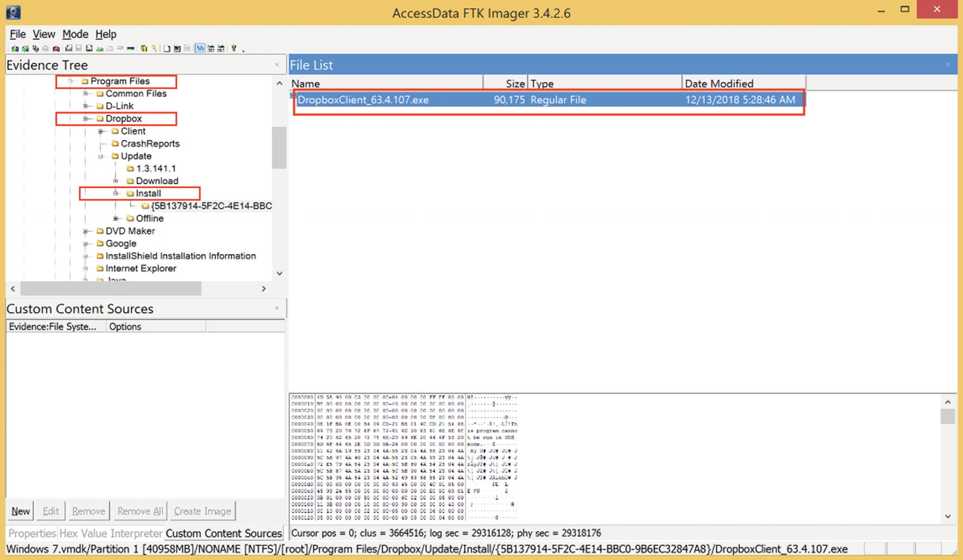Switch viewer to hex mode icon
Viewport: 963px width, 560px height.
click(x=221, y=49)
